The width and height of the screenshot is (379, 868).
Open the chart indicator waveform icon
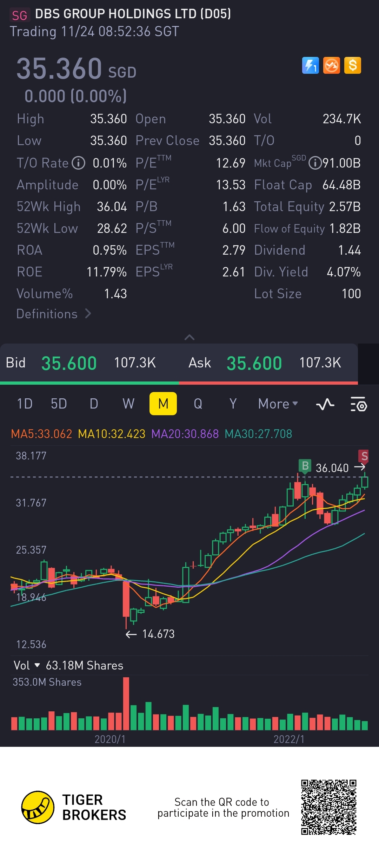pyautogui.click(x=325, y=404)
